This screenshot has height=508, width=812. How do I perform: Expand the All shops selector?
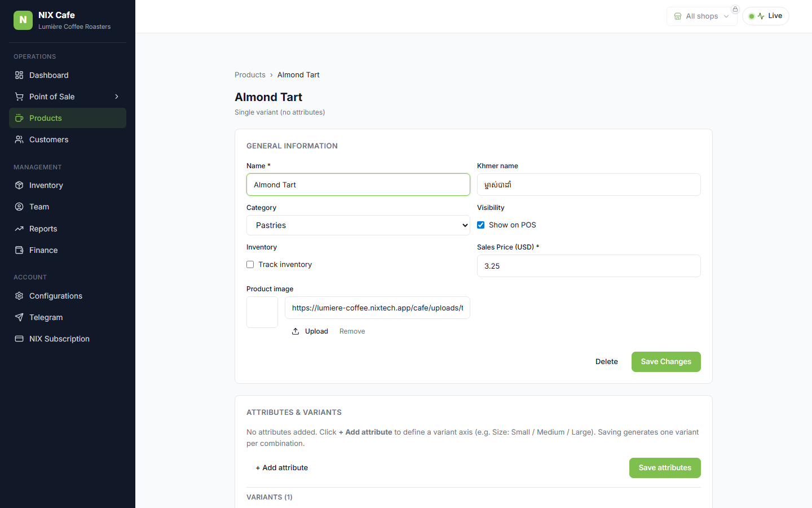[702, 16]
